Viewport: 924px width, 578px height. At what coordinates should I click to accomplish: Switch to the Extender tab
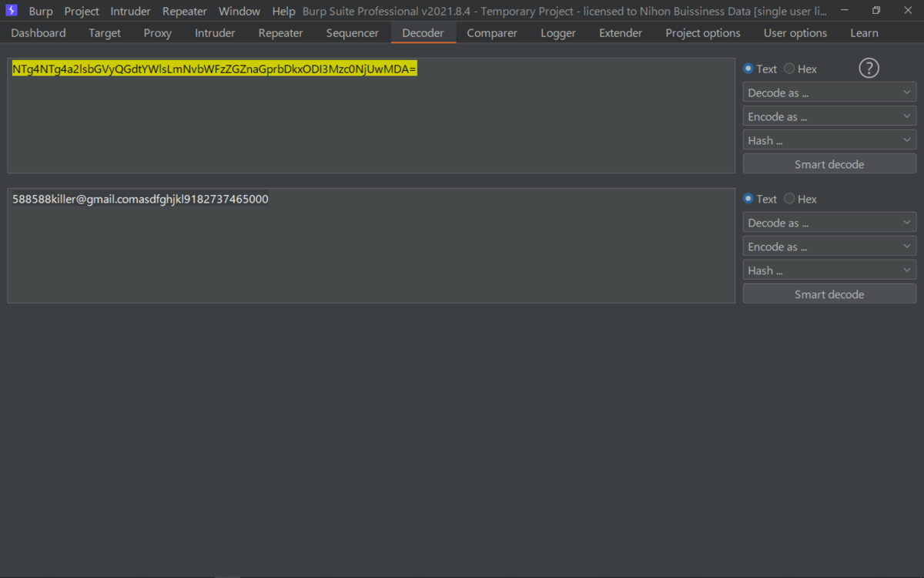(x=621, y=33)
